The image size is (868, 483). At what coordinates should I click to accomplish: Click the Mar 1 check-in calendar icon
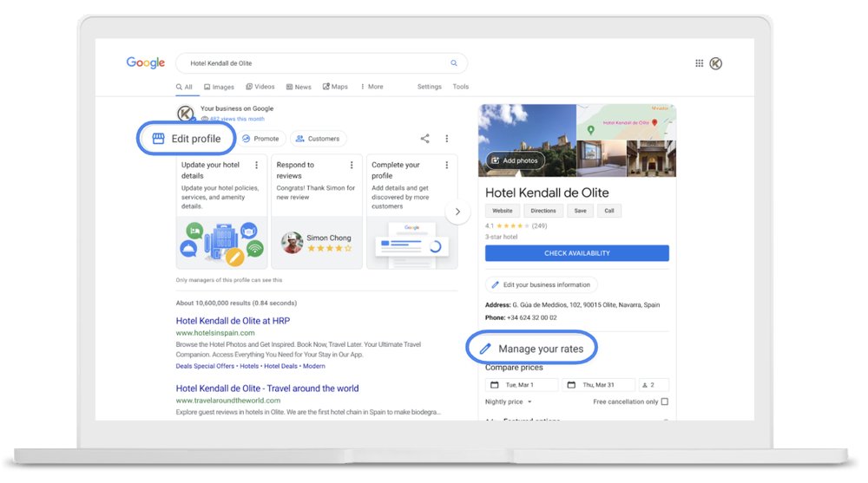(x=495, y=384)
